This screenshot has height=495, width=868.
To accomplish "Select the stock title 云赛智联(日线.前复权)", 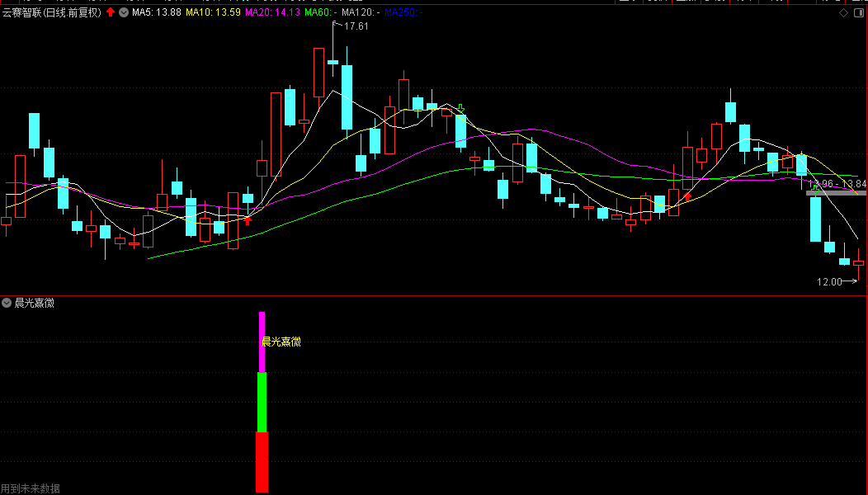I will click(52, 12).
